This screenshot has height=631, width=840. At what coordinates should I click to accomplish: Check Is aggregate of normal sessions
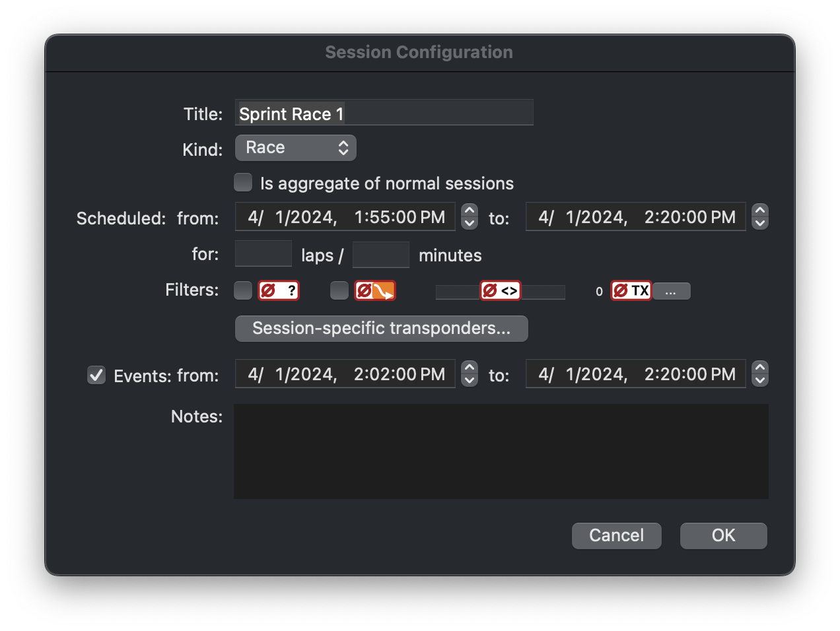243,183
